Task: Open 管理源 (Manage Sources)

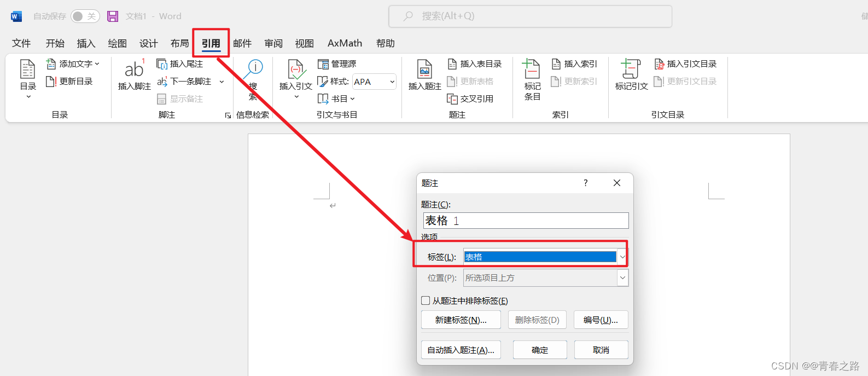Action: [337, 64]
